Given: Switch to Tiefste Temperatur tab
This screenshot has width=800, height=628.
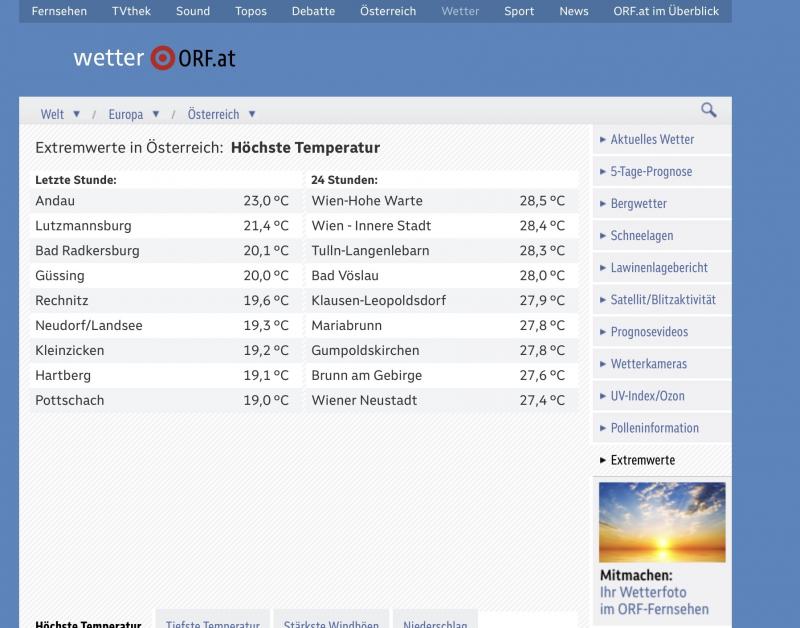Looking at the screenshot, I should pyautogui.click(x=212, y=622).
